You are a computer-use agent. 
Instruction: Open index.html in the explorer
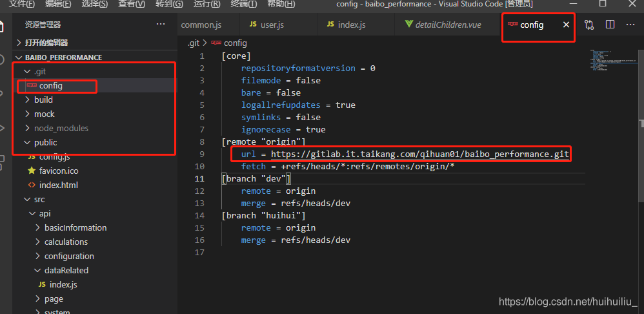pos(96,185)
